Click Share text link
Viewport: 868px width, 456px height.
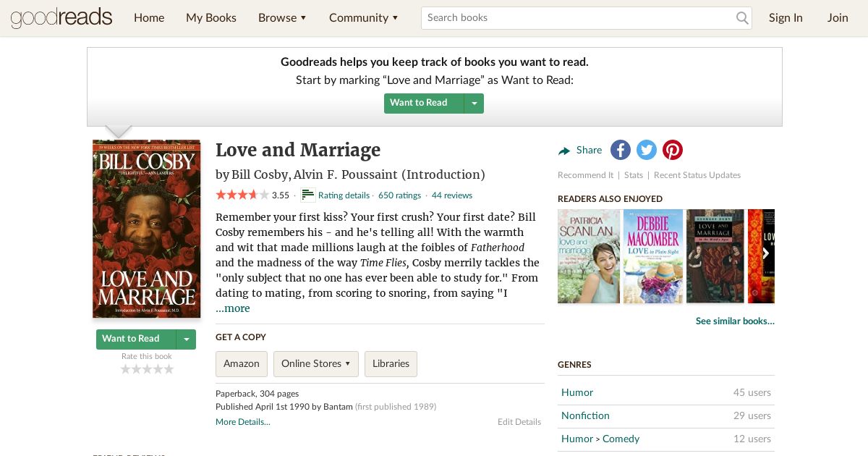tap(589, 151)
